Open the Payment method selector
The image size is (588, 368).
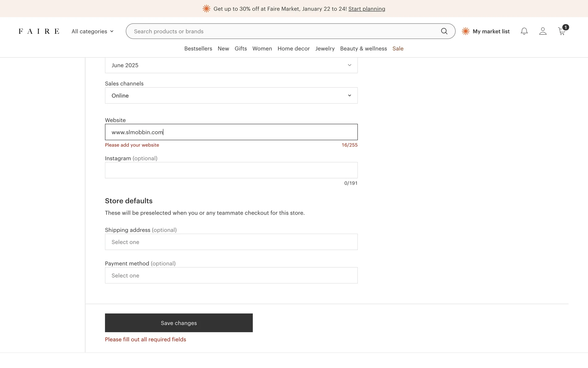pyautogui.click(x=231, y=275)
